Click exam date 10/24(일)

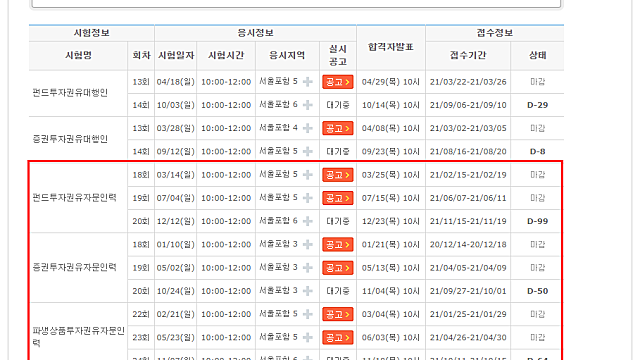pos(176,291)
